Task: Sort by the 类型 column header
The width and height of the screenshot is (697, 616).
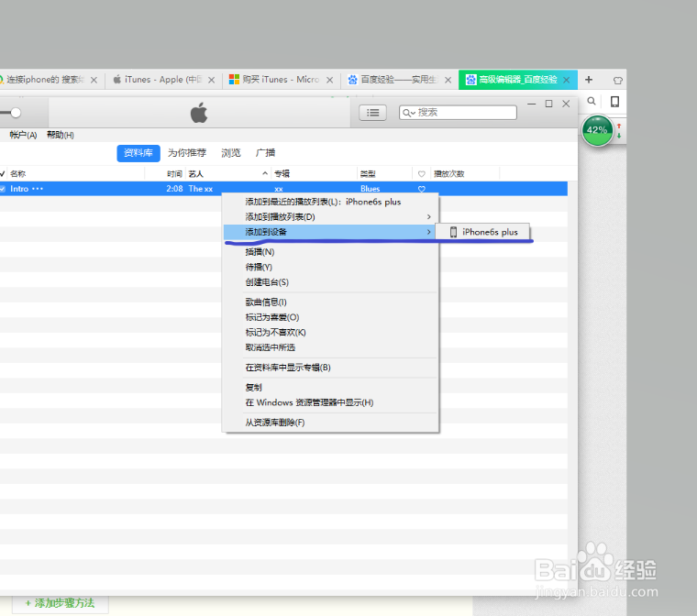Action: (x=368, y=174)
